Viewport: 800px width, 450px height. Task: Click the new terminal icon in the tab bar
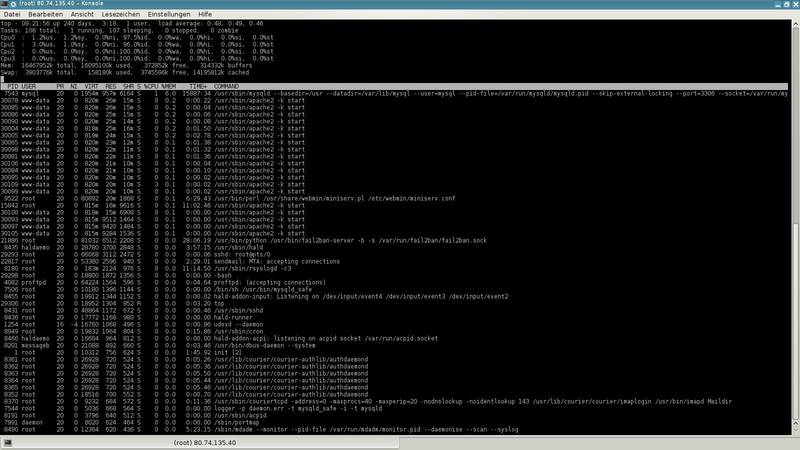click(x=8, y=443)
